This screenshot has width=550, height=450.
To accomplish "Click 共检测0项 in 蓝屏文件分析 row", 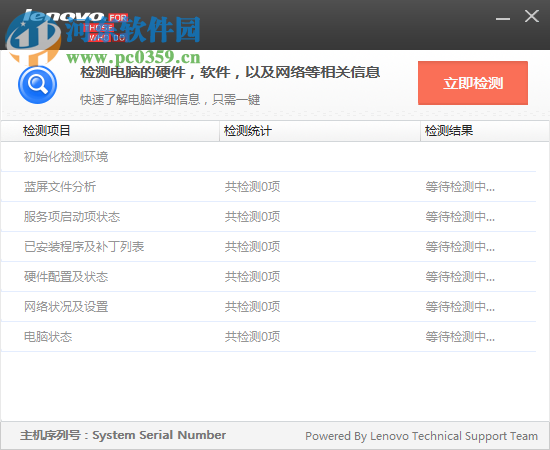I will [252, 187].
